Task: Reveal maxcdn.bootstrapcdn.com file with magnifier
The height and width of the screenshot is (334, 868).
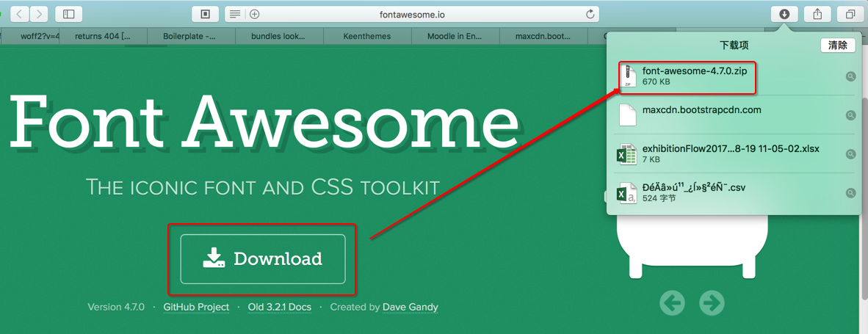Action: point(851,115)
